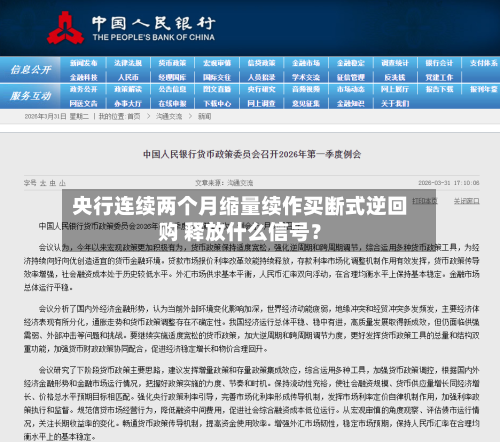Open 金融科技 from the navigation
500x442 pixels.
click(x=84, y=77)
